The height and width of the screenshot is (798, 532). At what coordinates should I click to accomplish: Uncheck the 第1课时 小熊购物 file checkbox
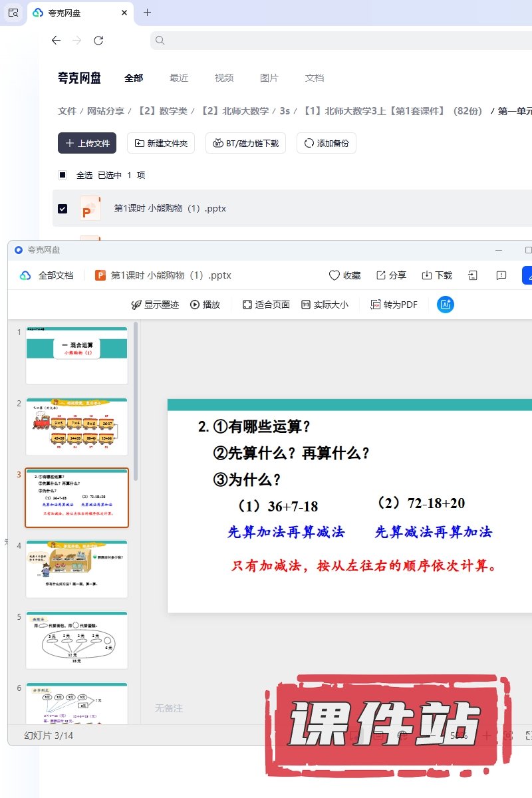(x=63, y=209)
